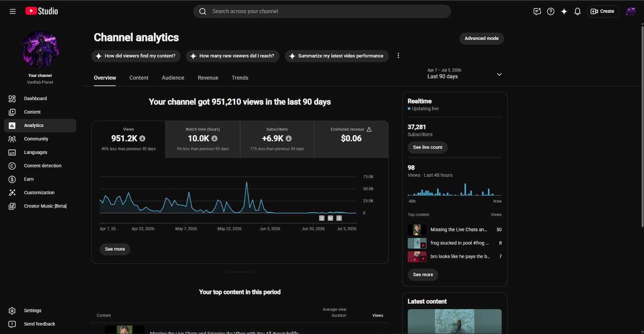Click See more in the Realtime panel
This screenshot has height=334, width=644.
tap(423, 275)
